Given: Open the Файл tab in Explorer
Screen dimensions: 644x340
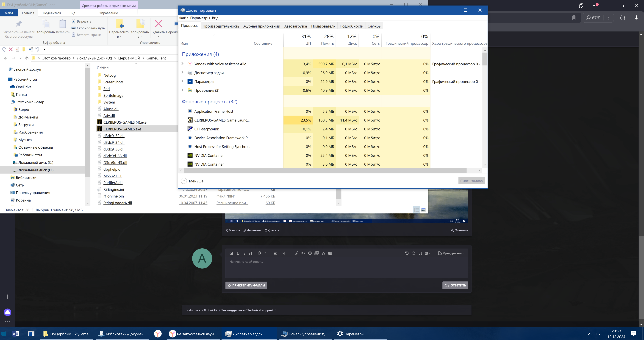Looking at the screenshot, I should pyautogui.click(x=9, y=13).
